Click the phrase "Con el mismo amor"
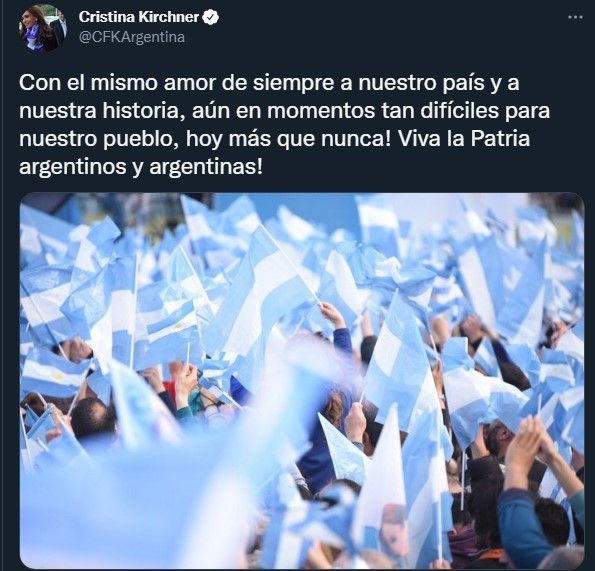Image resolution: width=595 pixels, height=571 pixels. pyautogui.click(x=88, y=83)
